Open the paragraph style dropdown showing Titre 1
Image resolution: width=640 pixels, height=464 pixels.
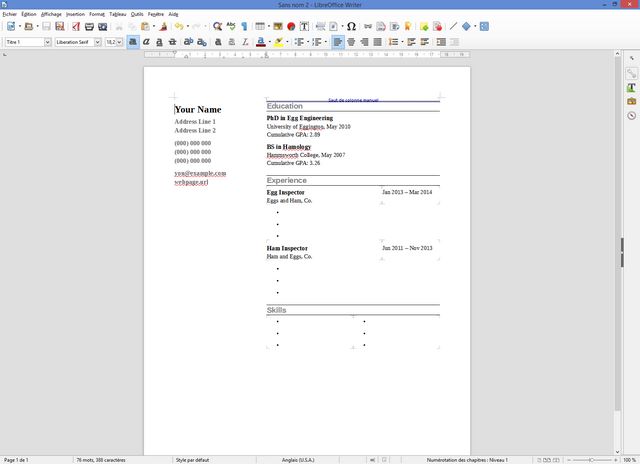[47, 42]
